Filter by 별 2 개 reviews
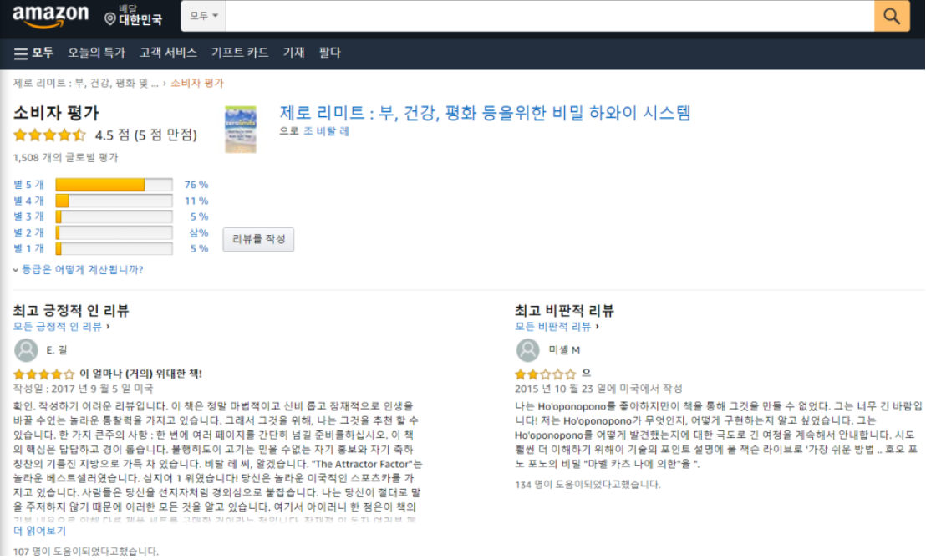 point(29,232)
